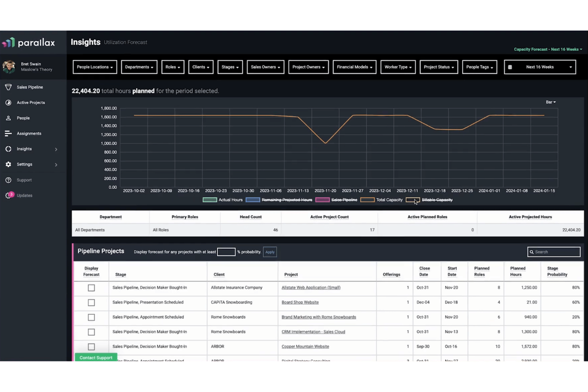This screenshot has height=392, width=588.
Task: Open the Next 16 Weeks date range dropdown
Action: click(540, 67)
